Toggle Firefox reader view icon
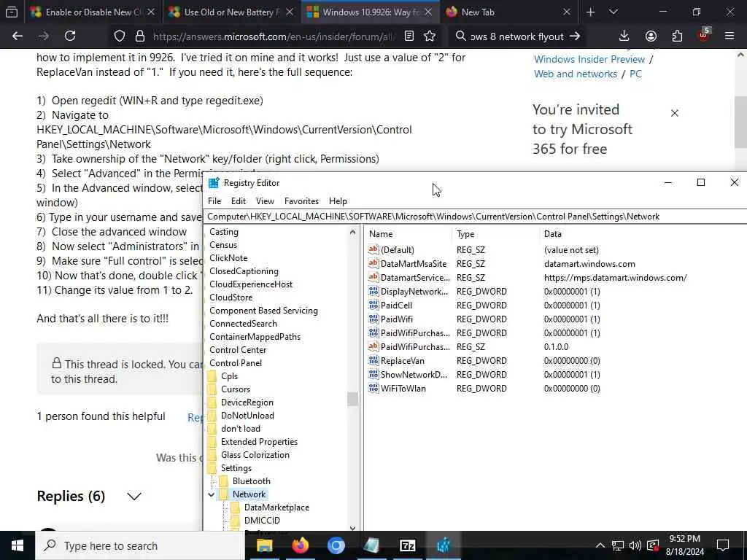 (409, 36)
